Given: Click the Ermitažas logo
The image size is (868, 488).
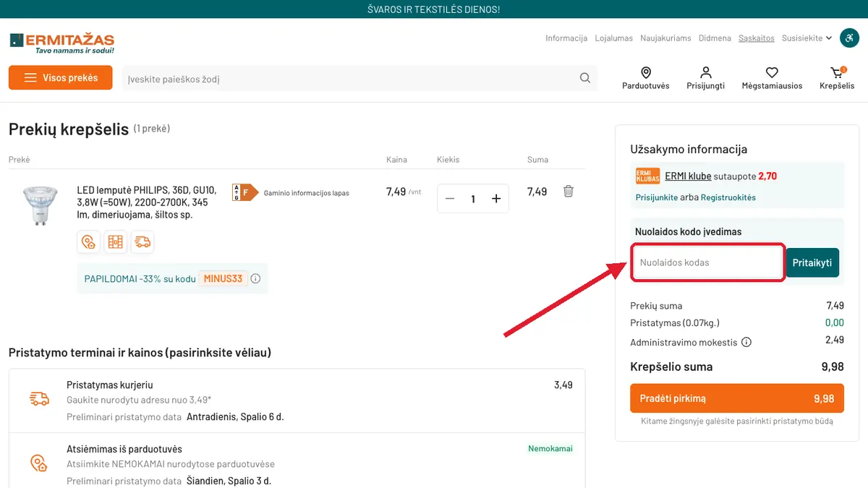Looking at the screenshot, I should pyautogui.click(x=62, y=43).
